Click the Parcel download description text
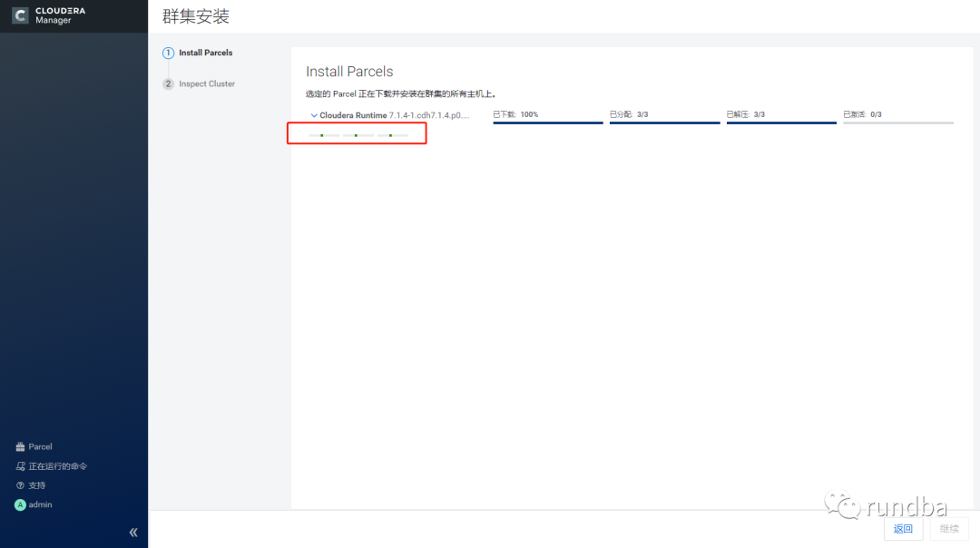The width and height of the screenshot is (980, 548). point(401,94)
